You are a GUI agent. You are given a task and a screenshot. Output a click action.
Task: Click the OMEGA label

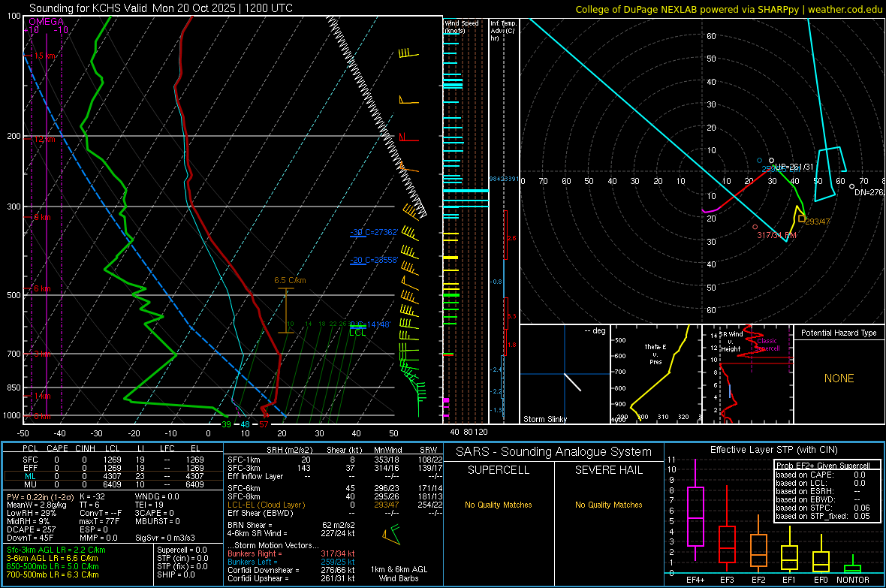[x=47, y=22]
